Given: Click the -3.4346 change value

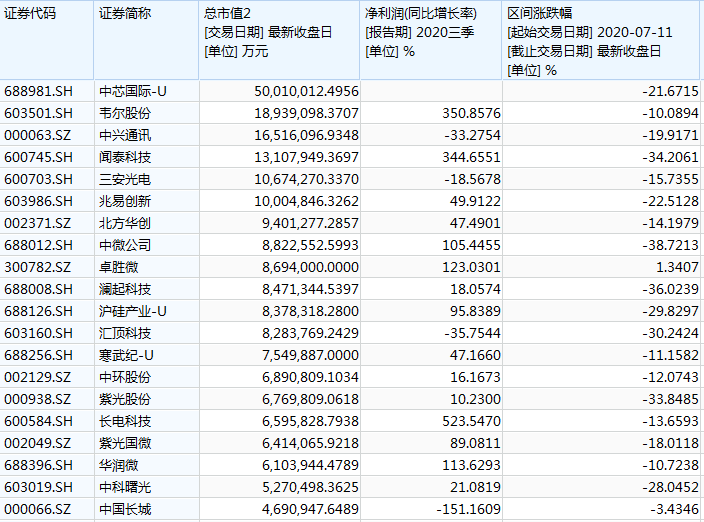Looking at the screenshot, I should coord(674,509).
